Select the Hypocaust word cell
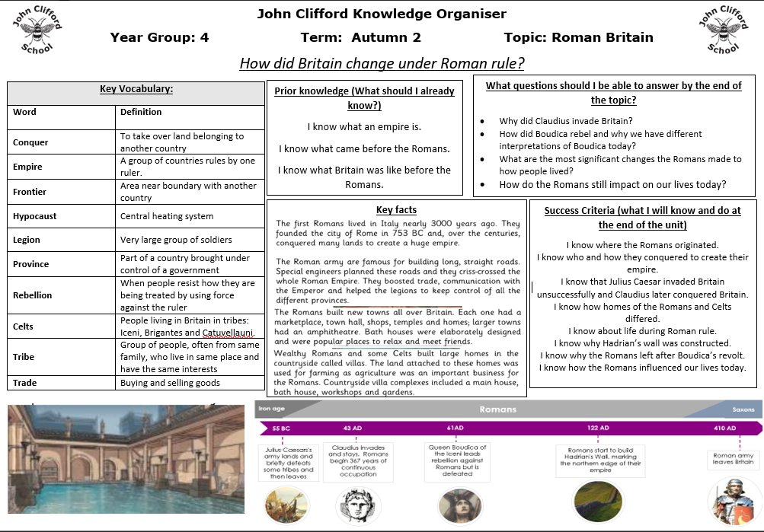This screenshot has height=532, width=764. coord(35,216)
